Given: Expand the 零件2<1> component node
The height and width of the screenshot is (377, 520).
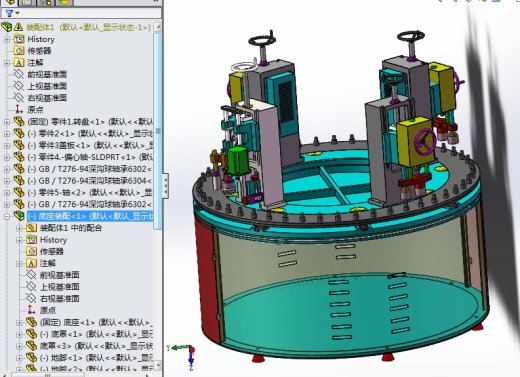Looking at the screenshot, I should pyautogui.click(x=7, y=134).
